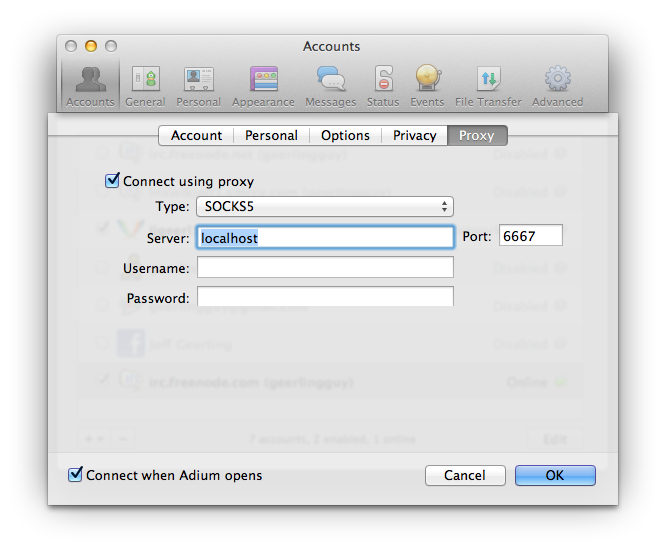Click the Password input field
This screenshot has width=665, height=549.
click(325, 297)
